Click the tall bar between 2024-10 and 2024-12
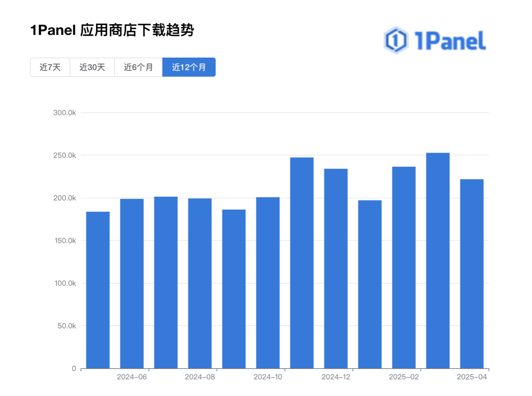532x396 pixels. point(302,263)
